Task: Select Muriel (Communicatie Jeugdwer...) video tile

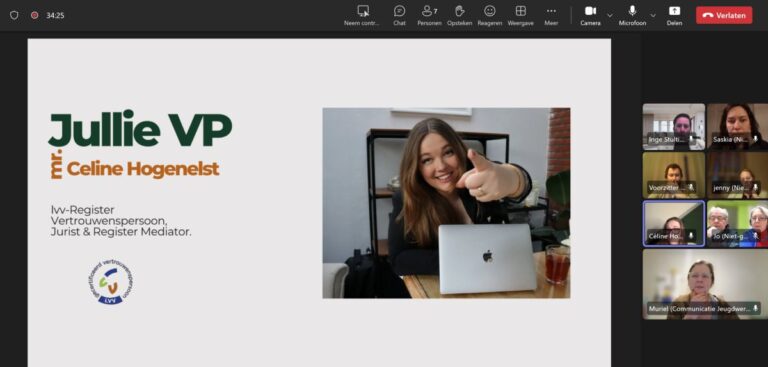Action: coord(705,284)
